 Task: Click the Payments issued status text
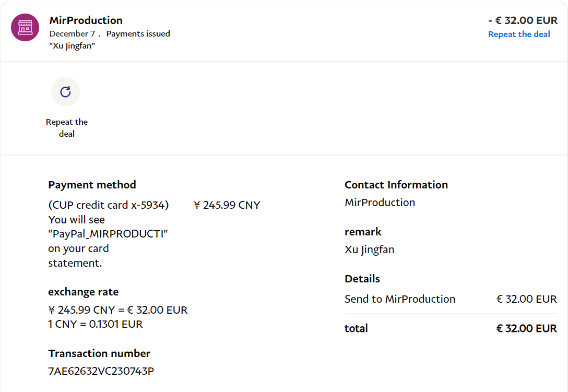tap(138, 33)
